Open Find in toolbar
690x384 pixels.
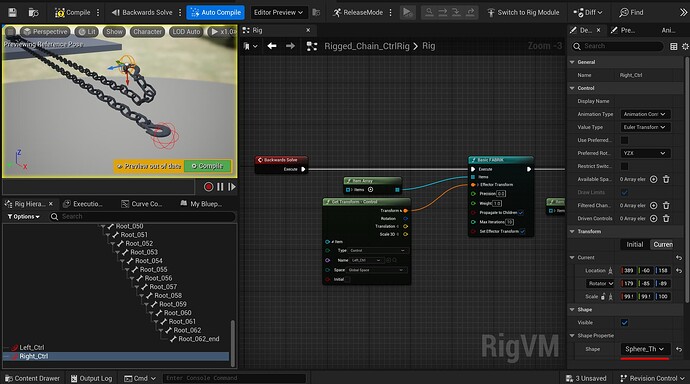click(x=631, y=12)
